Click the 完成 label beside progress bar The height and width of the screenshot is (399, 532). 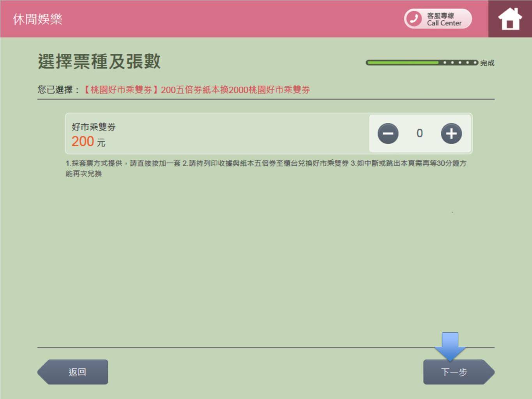487,63
